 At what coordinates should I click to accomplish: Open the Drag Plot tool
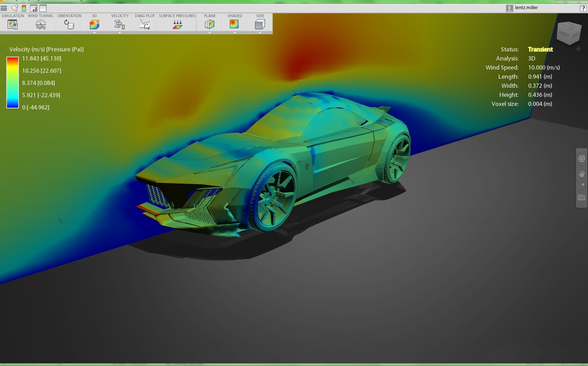(144, 24)
